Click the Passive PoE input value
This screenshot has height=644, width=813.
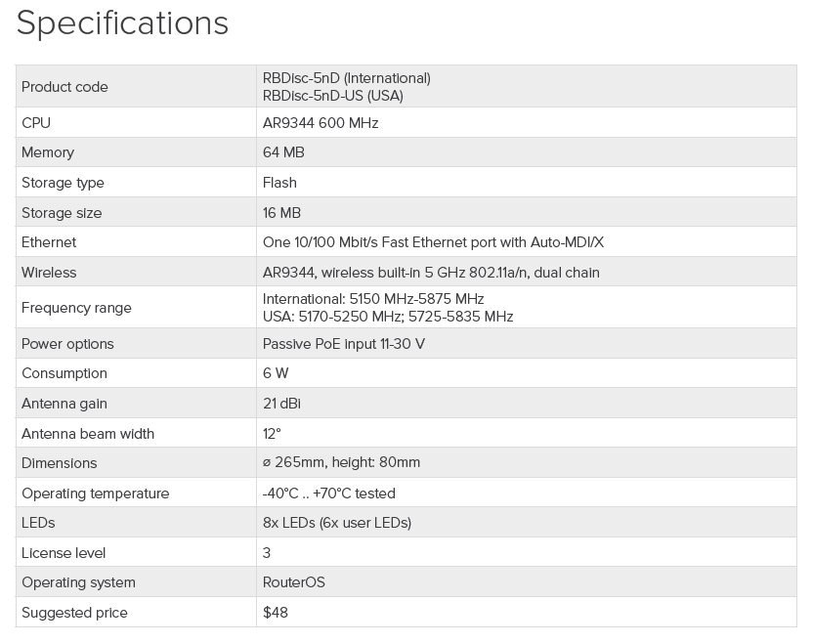tap(343, 344)
